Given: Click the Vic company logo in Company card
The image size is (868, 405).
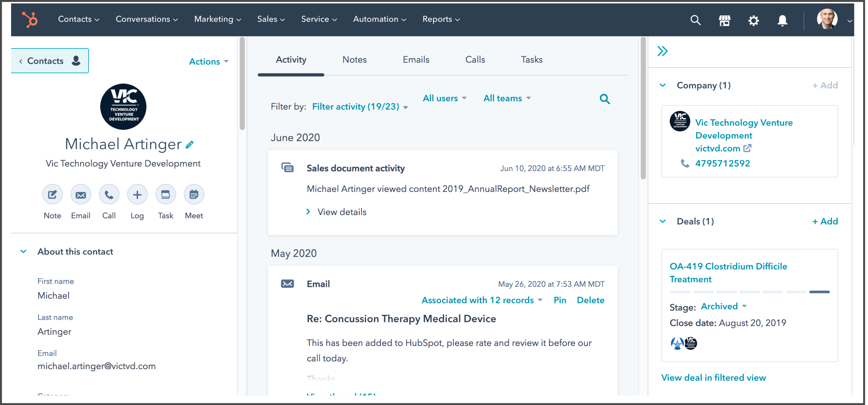Looking at the screenshot, I should [680, 121].
